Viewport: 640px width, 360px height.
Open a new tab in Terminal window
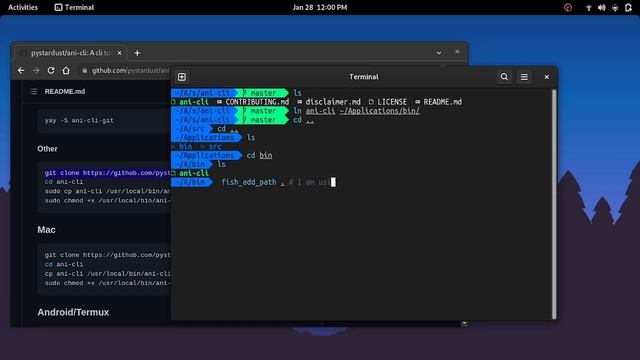click(182, 77)
